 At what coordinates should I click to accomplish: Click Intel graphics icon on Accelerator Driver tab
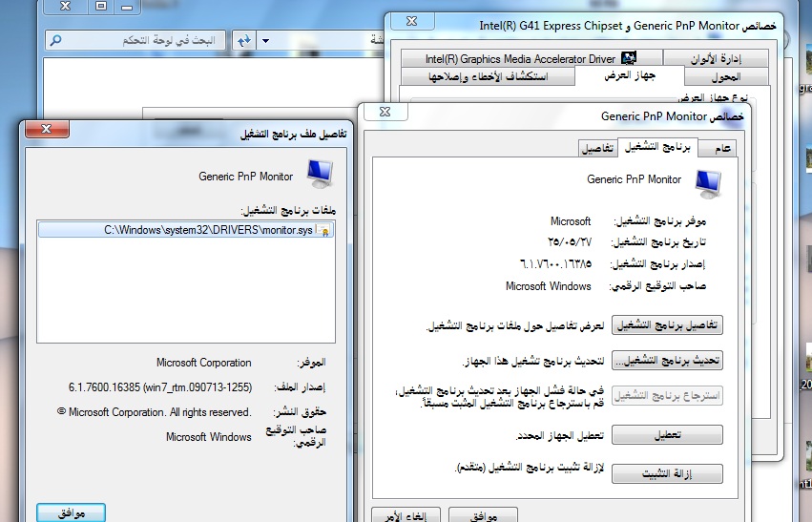628,57
